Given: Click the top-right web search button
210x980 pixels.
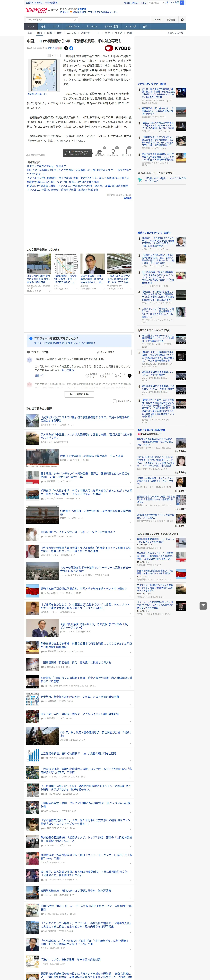Looking at the screenshot, I should click(182, 3).
